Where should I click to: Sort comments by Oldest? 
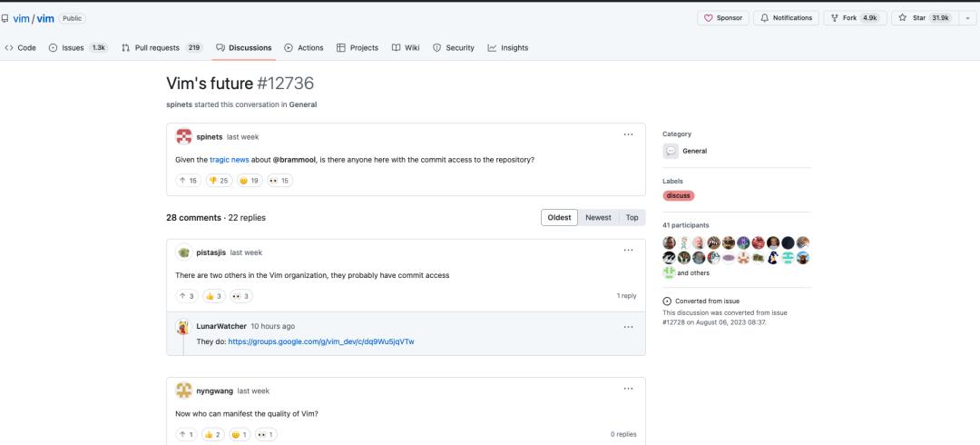click(559, 217)
